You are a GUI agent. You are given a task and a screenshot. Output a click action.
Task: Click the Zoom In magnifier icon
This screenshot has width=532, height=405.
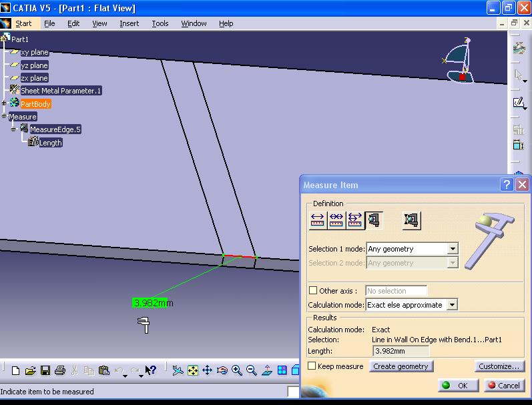coord(237,370)
